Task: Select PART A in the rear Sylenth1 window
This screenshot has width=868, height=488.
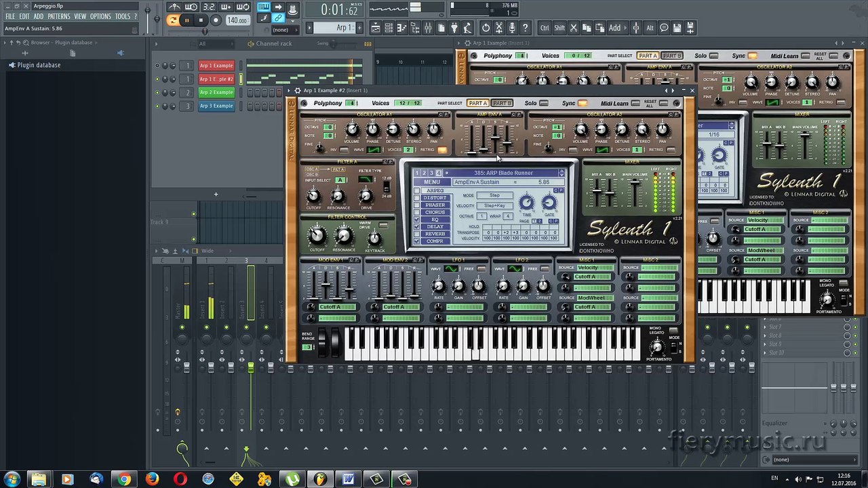Action: (x=648, y=56)
